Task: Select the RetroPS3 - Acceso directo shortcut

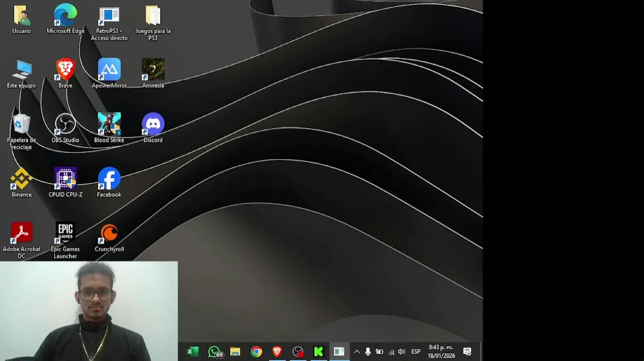Action: [109, 23]
